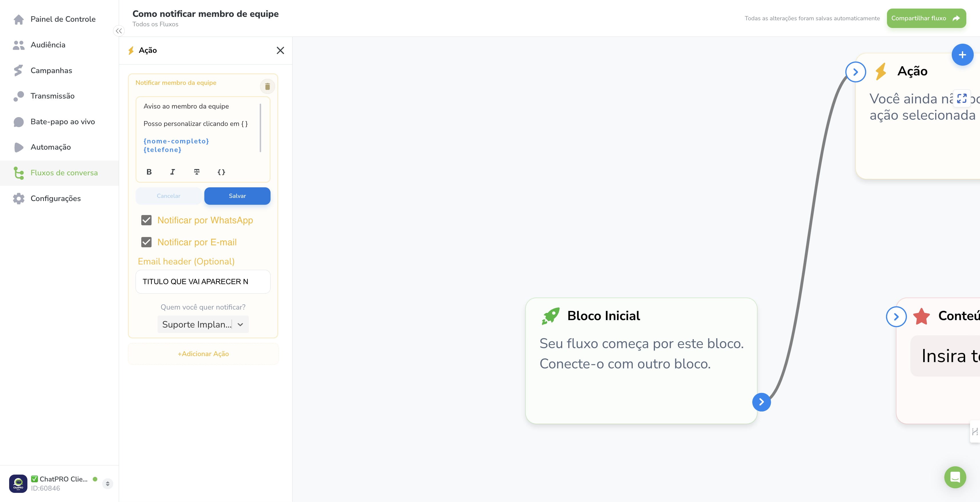Click the message editor scrollbar
980x502 pixels.
tap(260, 127)
